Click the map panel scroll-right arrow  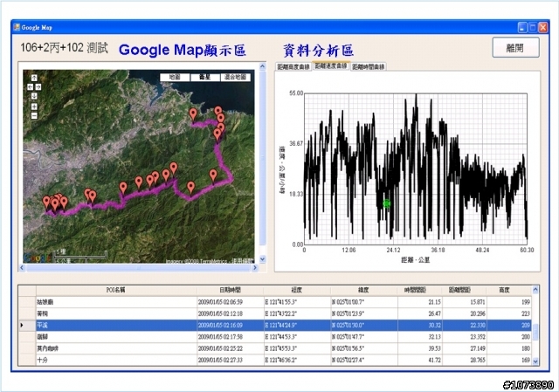(254, 267)
